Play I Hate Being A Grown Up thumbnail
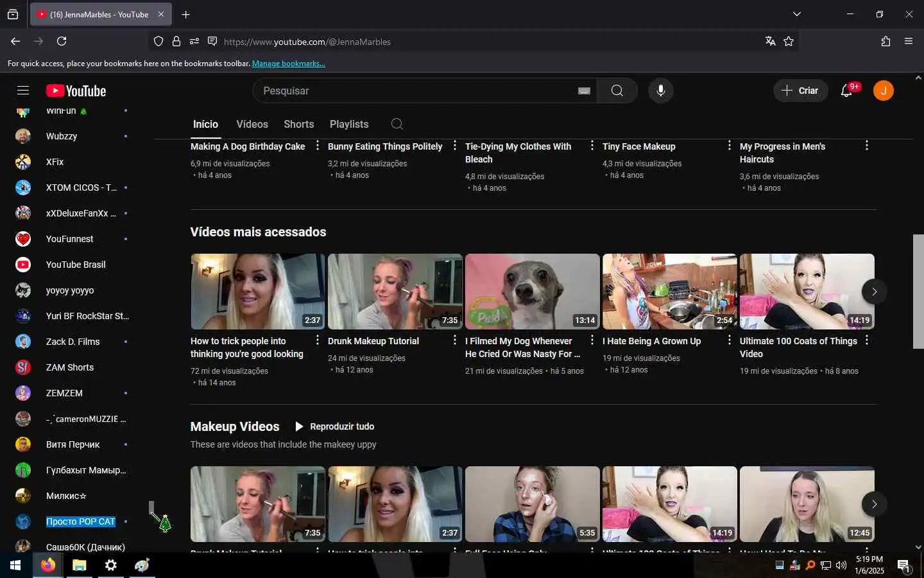This screenshot has width=924, height=578. point(670,292)
